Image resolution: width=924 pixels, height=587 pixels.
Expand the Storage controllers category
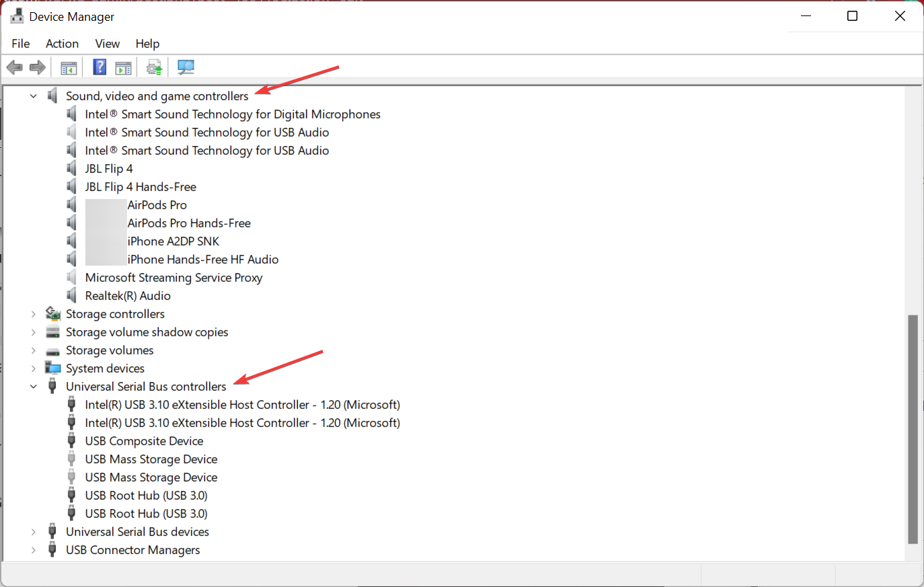(x=34, y=314)
